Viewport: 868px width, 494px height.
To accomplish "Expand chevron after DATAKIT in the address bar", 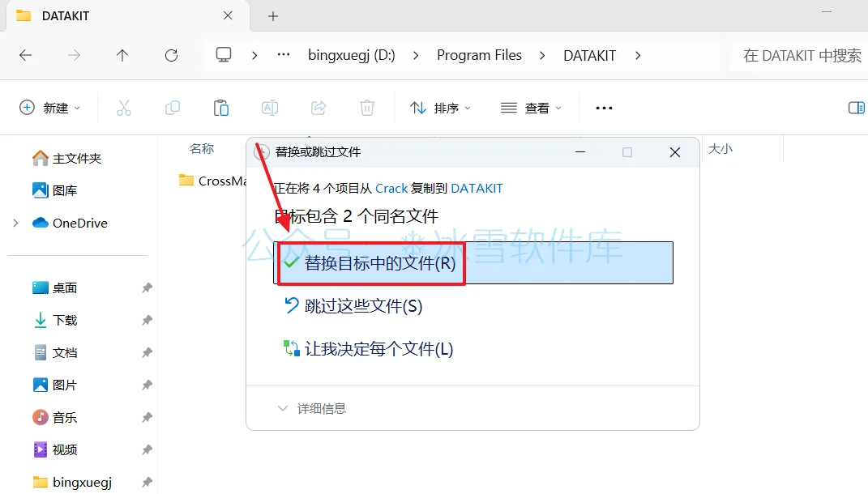I will (638, 55).
